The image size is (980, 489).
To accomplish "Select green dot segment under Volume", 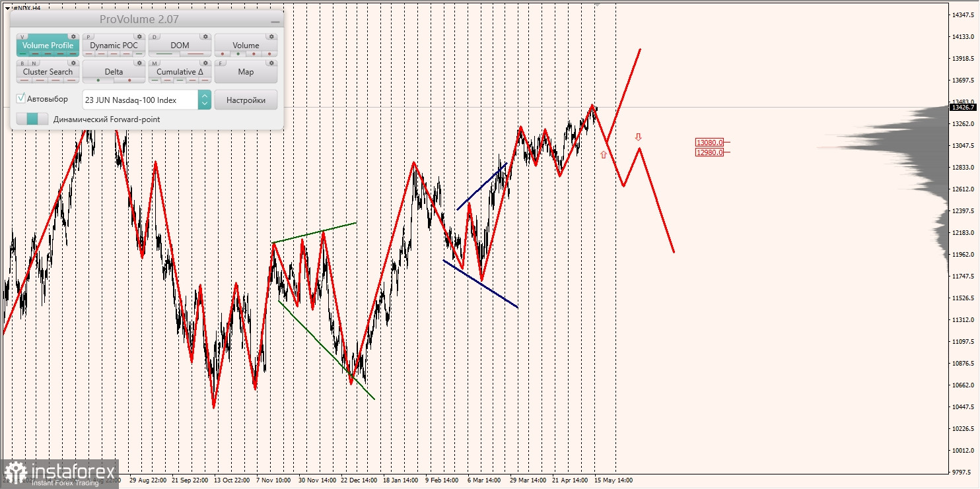I will coord(238,53).
